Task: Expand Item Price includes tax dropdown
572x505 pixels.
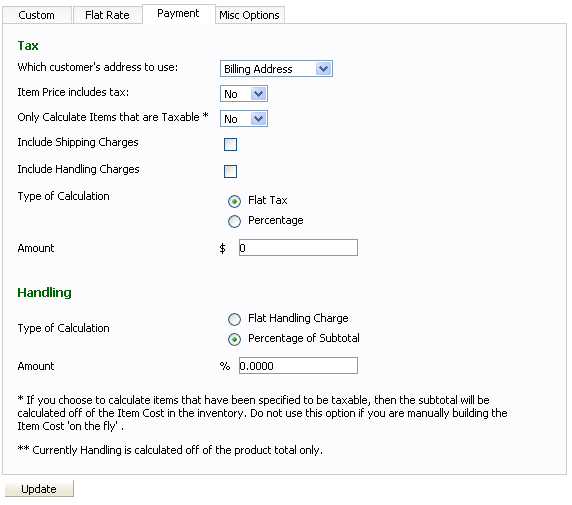Action: pyautogui.click(x=244, y=94)
